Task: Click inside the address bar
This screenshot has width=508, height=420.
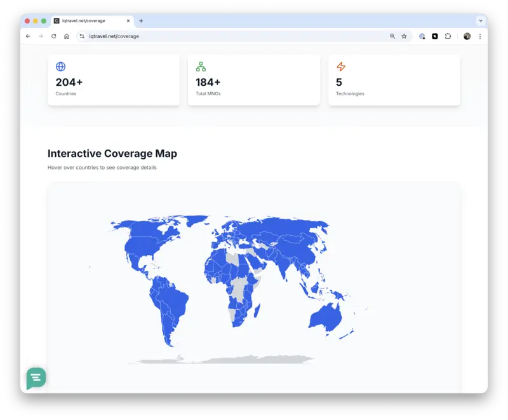Action: [190, 36]
